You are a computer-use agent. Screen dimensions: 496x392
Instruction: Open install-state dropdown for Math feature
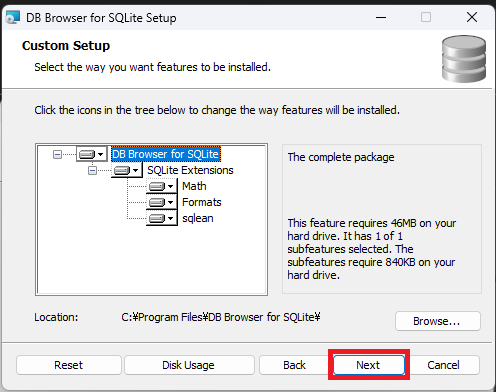(162, 186)
